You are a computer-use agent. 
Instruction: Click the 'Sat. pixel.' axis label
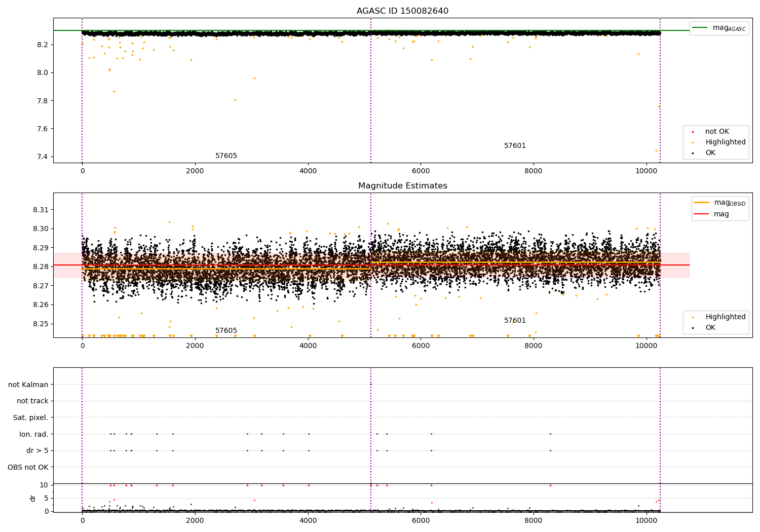31,418
